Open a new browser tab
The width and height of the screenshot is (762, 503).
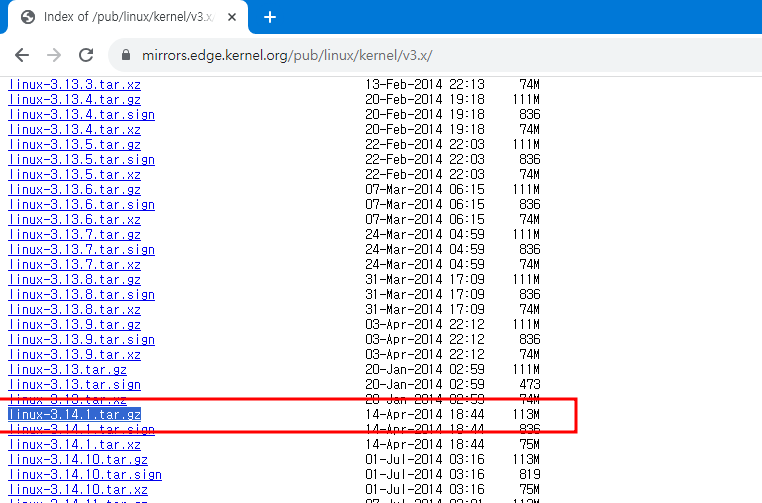point(270,17)
